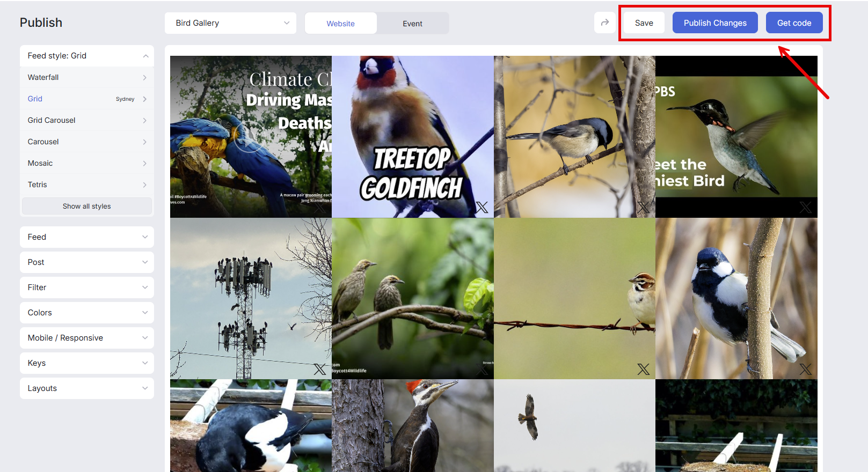Open the PBS hummingbird thumbnail
This screenshot has width=868, height=472.
coord(736,137)
